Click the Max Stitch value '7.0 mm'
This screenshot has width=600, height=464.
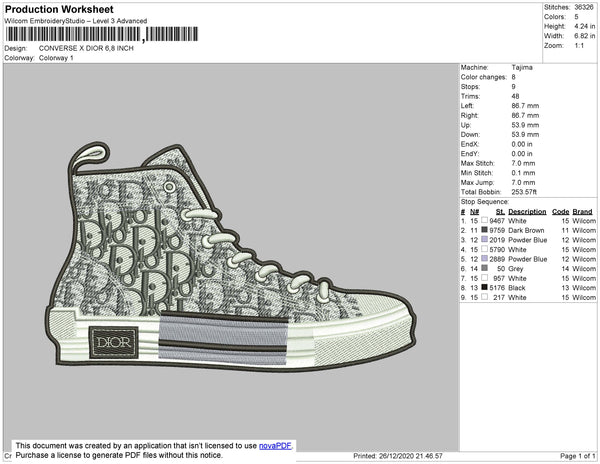523,163
